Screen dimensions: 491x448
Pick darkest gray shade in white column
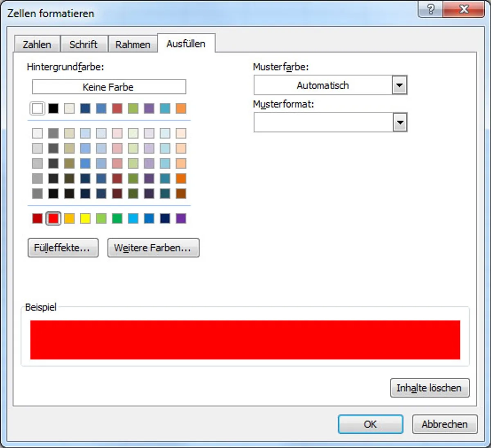(37, 193)
